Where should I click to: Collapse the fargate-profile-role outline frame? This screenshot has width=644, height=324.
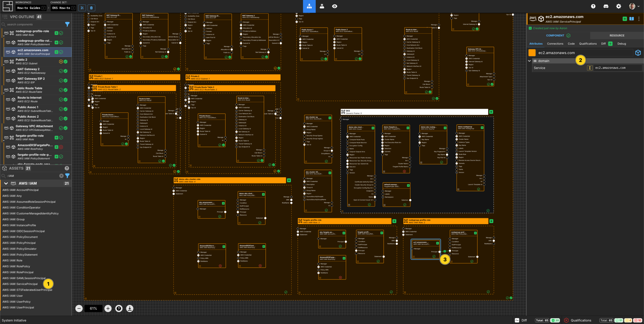tap(4, 140)
